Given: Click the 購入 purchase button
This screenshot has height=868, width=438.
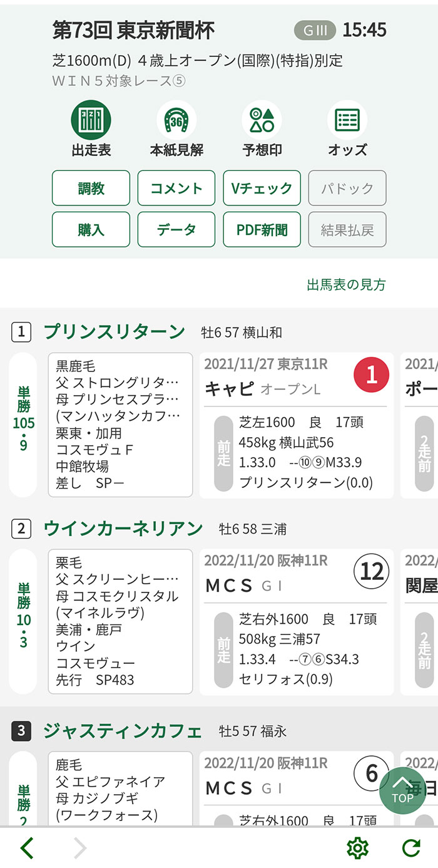Looking at the screenshot, I should 91,230.
